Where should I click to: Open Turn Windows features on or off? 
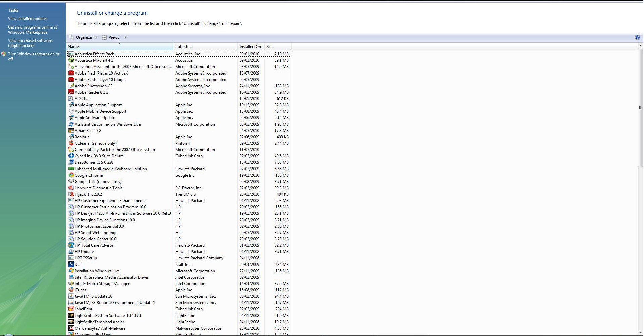click(34, 56)
